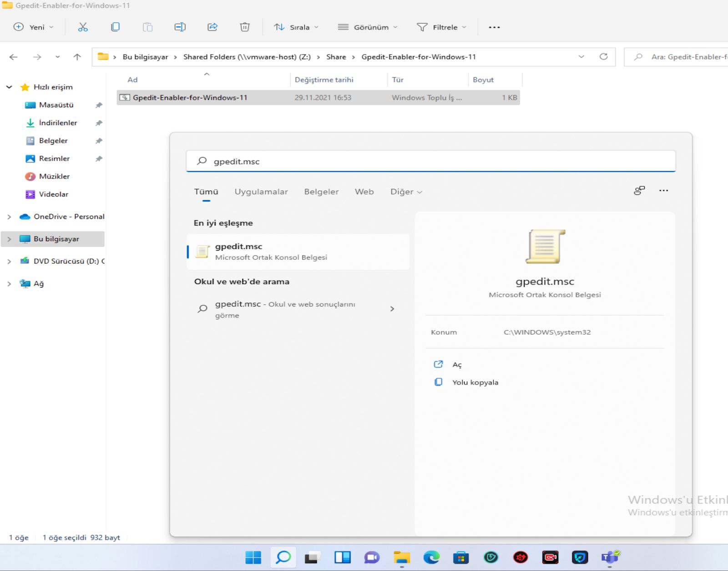
Task: Refresh the current folder
Action: click(603, 57)
